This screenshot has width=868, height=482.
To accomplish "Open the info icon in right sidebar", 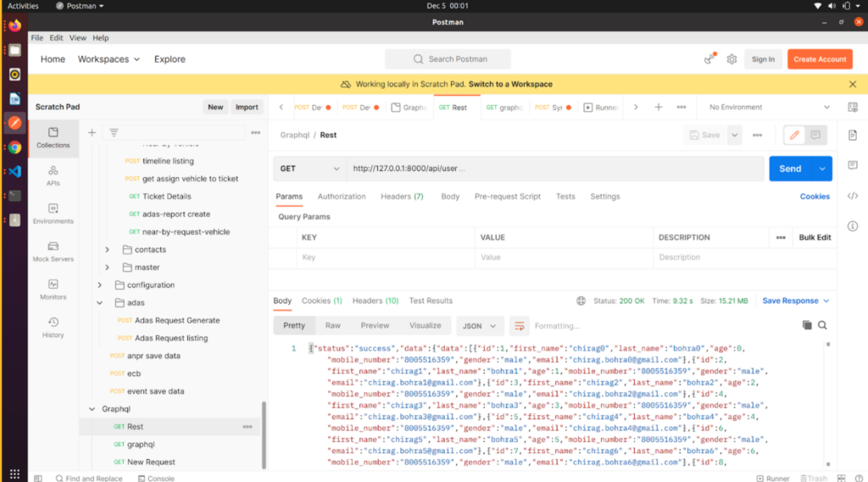I will pyautogui.click(x=853, y=226).
